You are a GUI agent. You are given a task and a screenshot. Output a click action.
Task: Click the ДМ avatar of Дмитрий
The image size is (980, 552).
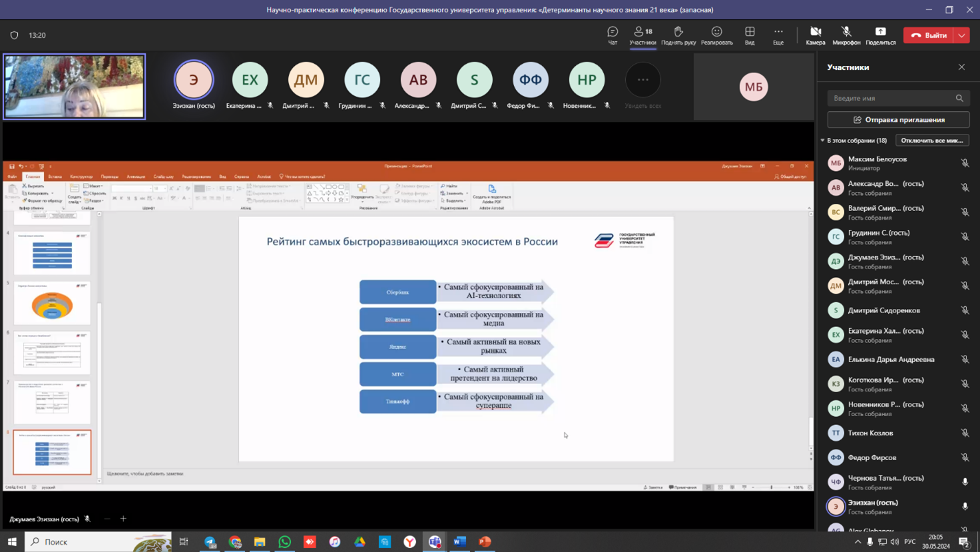(x=306, y=80)
